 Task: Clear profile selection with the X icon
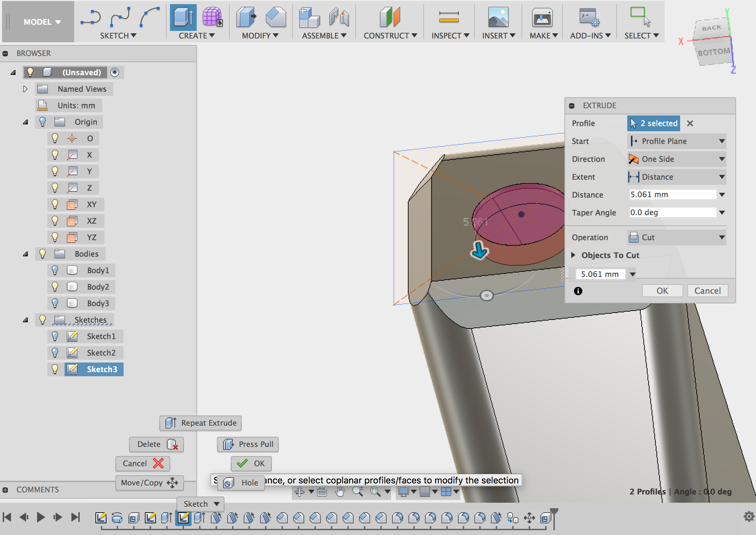tap(690, 123)
